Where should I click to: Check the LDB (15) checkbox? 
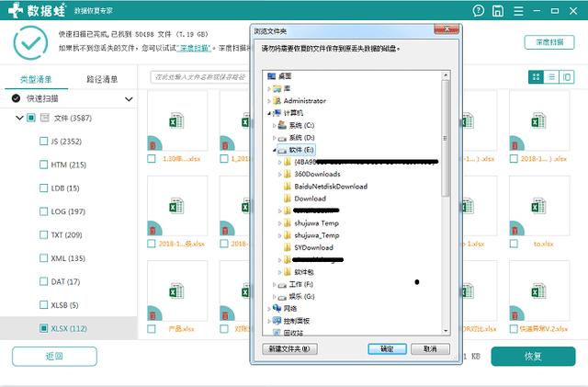point(43,188)
